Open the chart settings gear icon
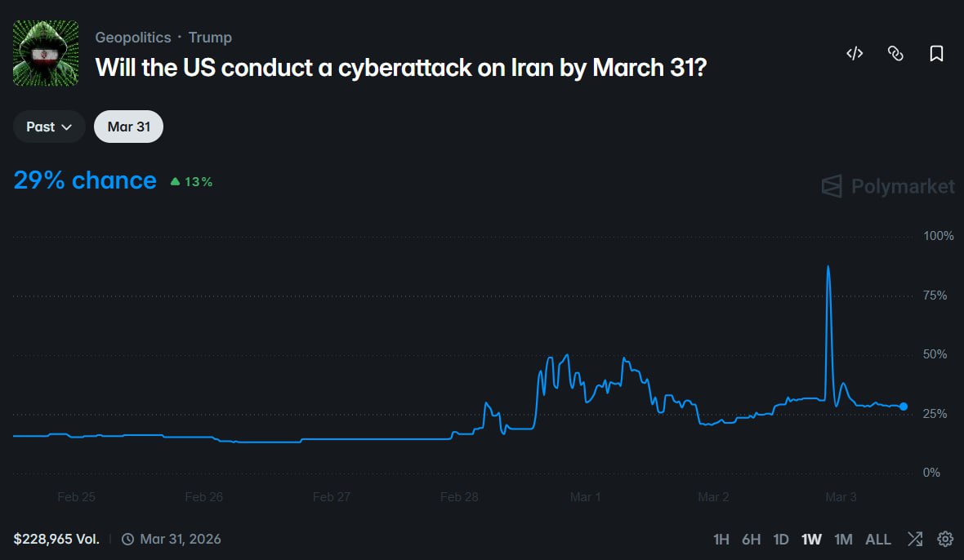This screenshot has width=964, height=560. click(946, 539)
